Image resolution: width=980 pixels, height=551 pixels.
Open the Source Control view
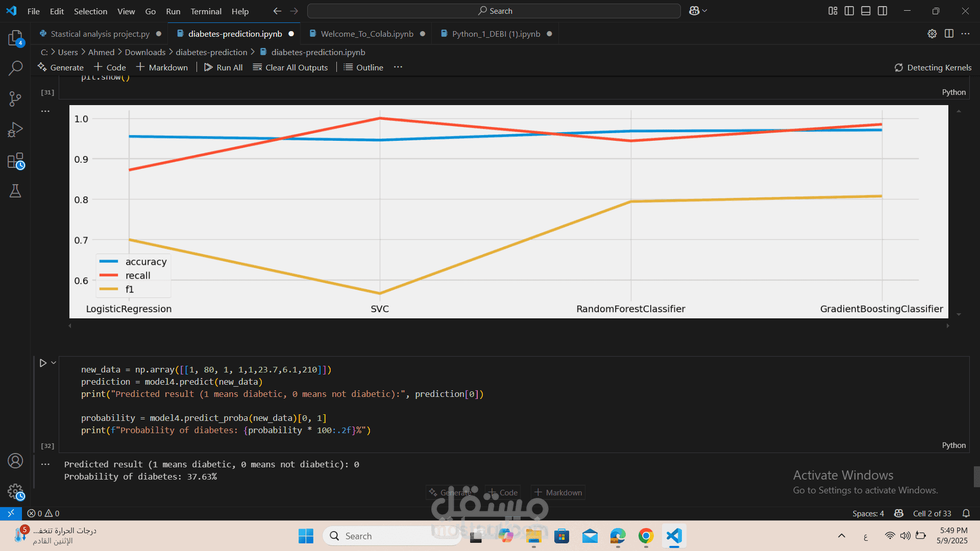pos(15,98)
